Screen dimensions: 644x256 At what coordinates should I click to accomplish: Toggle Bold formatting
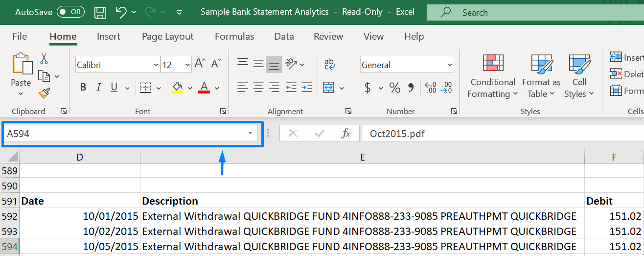83,88
